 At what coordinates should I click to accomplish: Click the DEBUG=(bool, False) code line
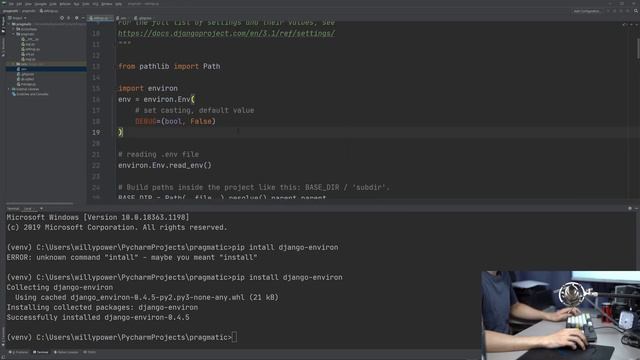(175, 121)
